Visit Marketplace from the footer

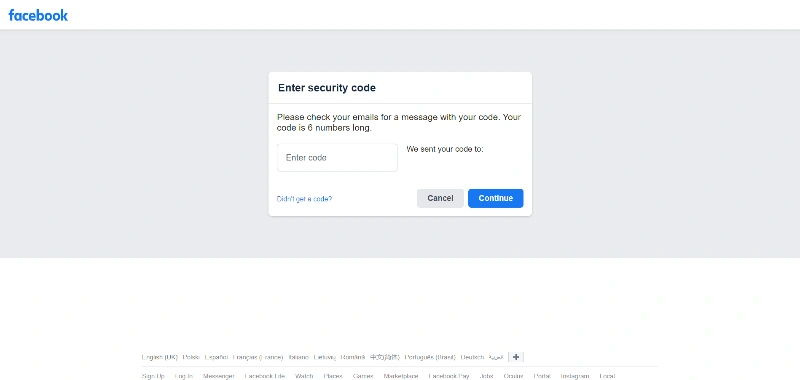pos(401,376)
